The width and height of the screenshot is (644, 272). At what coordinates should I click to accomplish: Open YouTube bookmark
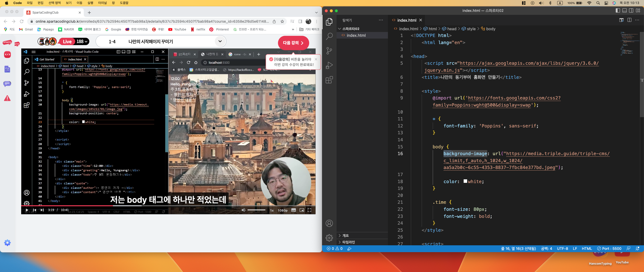[177, 29]
